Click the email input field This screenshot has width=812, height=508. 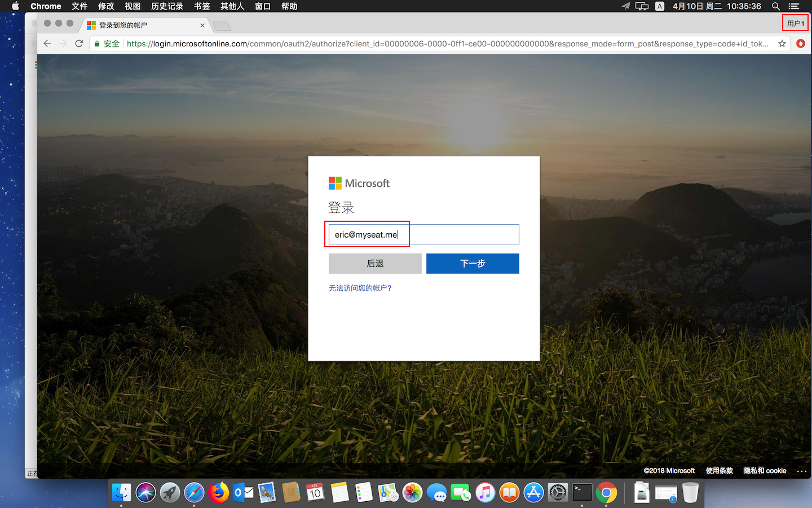point(424,234)
